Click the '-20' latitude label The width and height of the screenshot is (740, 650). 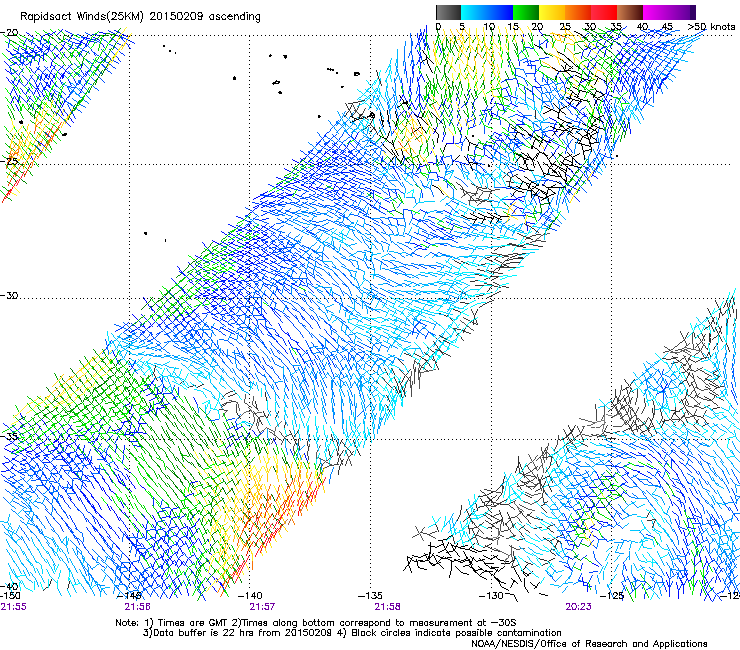[x=9, y=33]
